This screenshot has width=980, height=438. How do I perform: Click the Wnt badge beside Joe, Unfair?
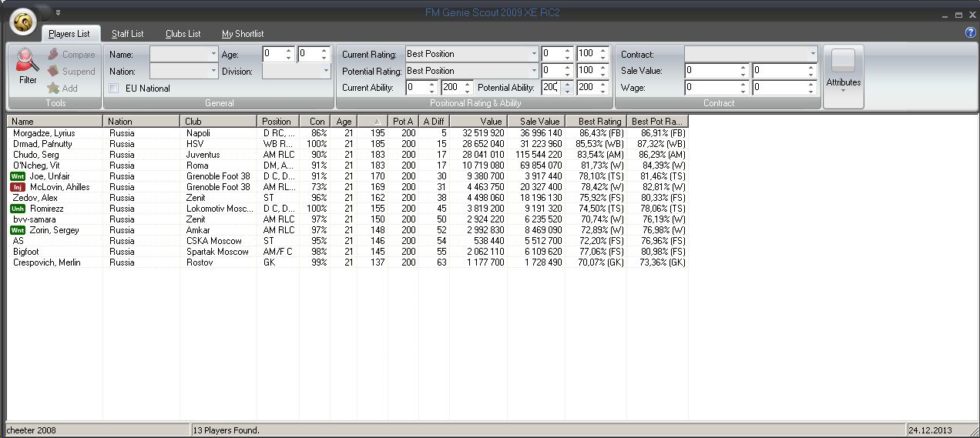(x=18, y=176)
